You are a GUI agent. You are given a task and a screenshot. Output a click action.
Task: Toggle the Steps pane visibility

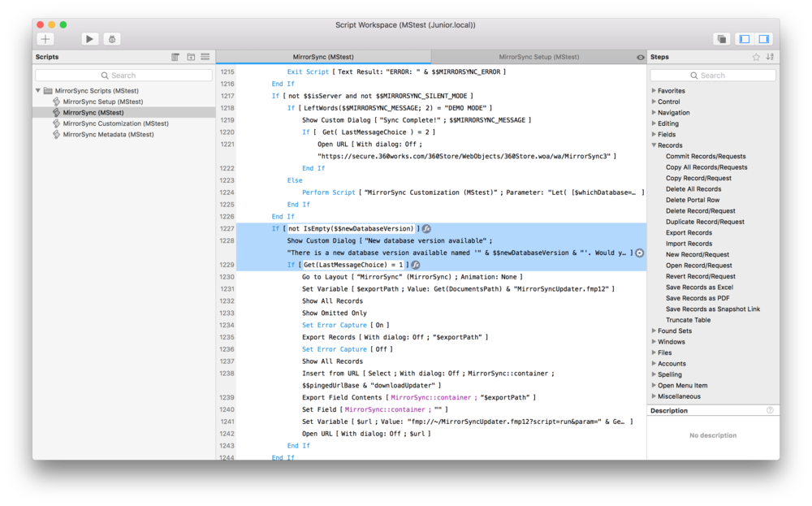point(764,39)
